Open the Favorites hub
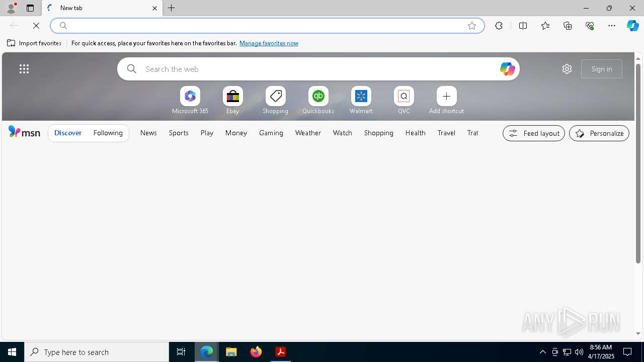This screenshot has width=644, height=362. [545, 26]
